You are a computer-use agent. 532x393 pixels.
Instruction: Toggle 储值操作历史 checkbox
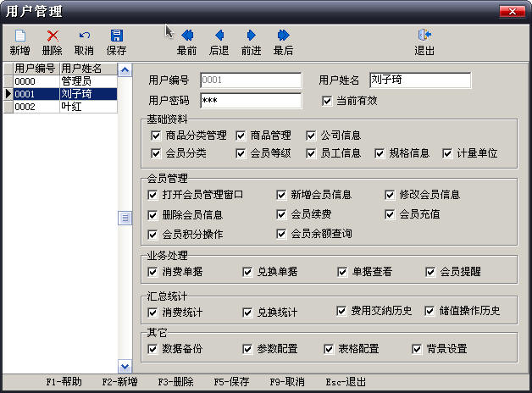click(x=429, y=311)
